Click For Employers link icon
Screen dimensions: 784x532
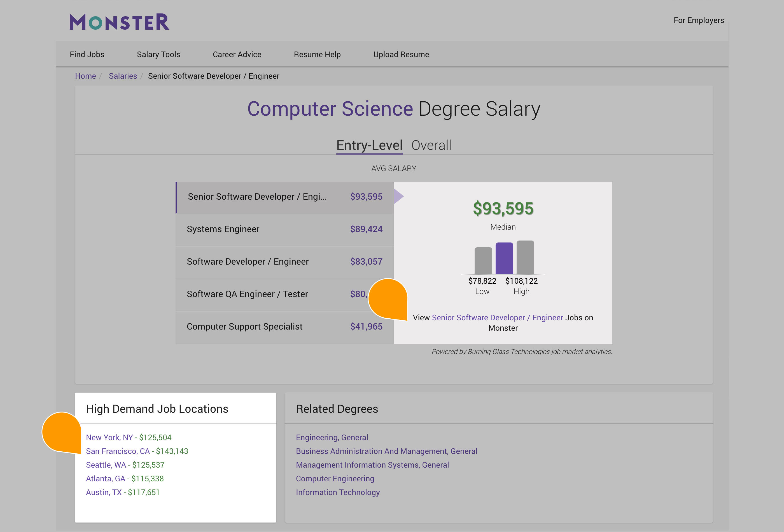[699, 20]
